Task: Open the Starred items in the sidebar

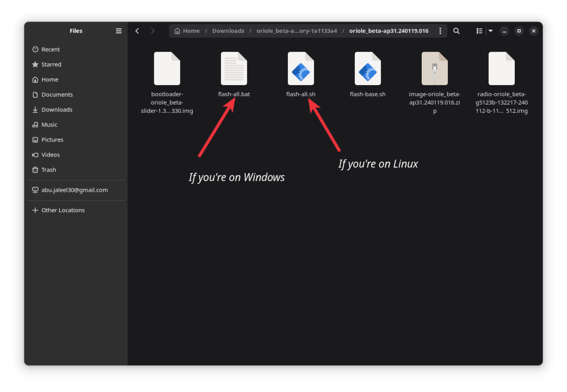Action: click(x=51, y=64)
